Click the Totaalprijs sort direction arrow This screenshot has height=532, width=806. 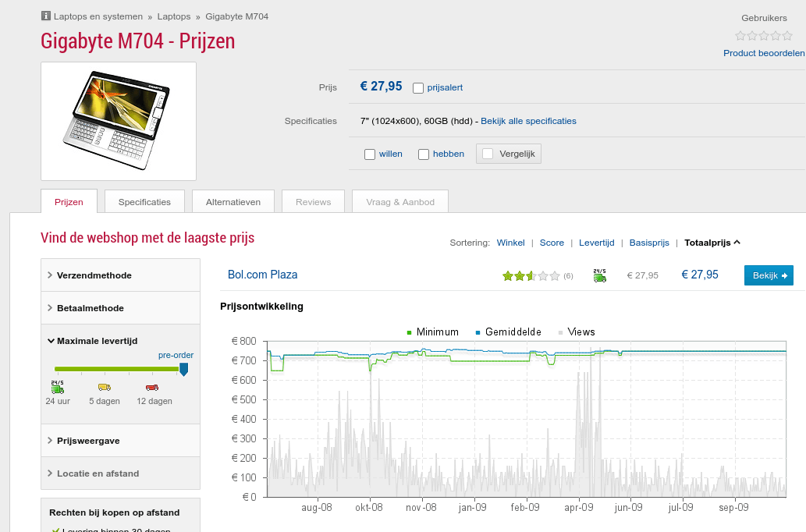[x=737, y=242]
